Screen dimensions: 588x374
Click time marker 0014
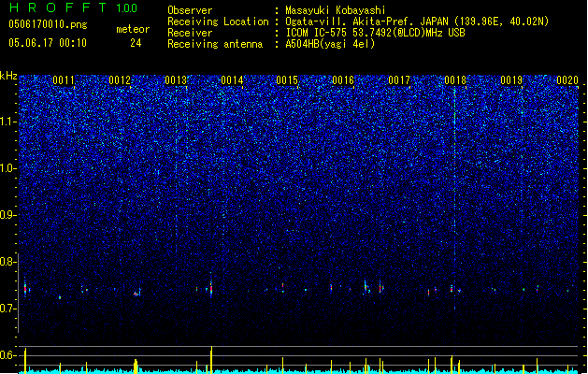point(232,80)
